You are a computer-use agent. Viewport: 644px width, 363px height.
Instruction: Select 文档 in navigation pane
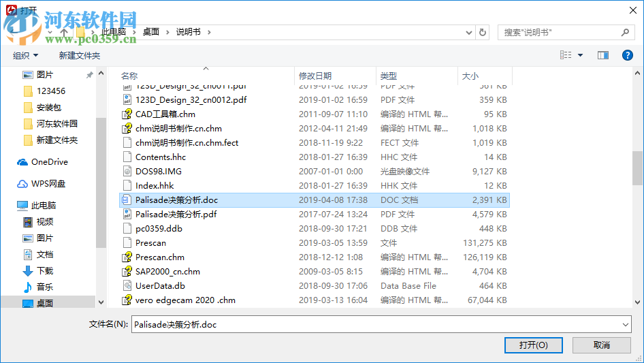(x=45, y=255)
